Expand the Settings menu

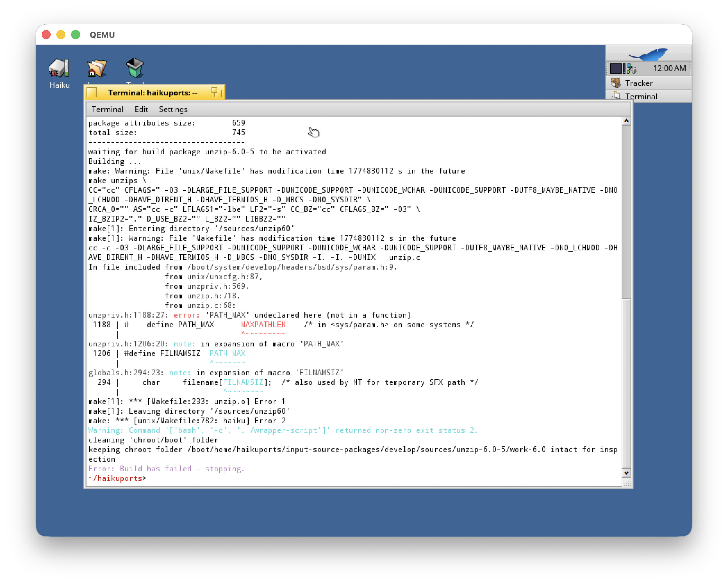pos(173,109)
